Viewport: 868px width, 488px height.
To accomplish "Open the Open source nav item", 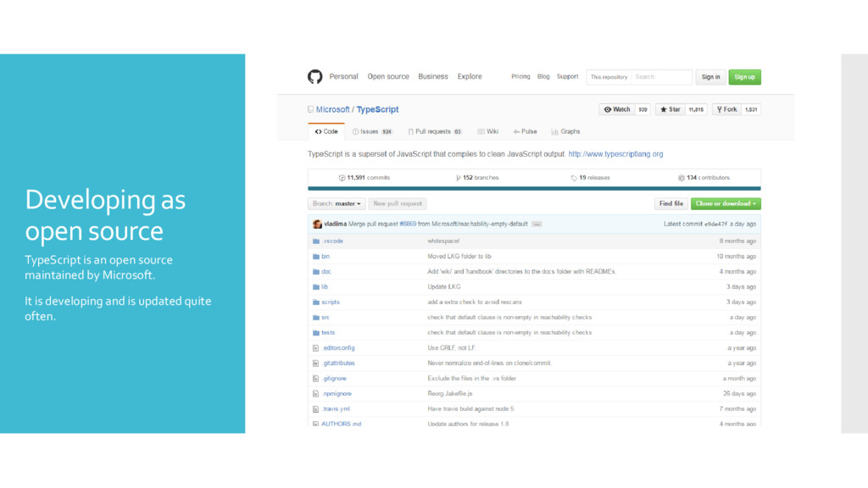I will [388, 76].
